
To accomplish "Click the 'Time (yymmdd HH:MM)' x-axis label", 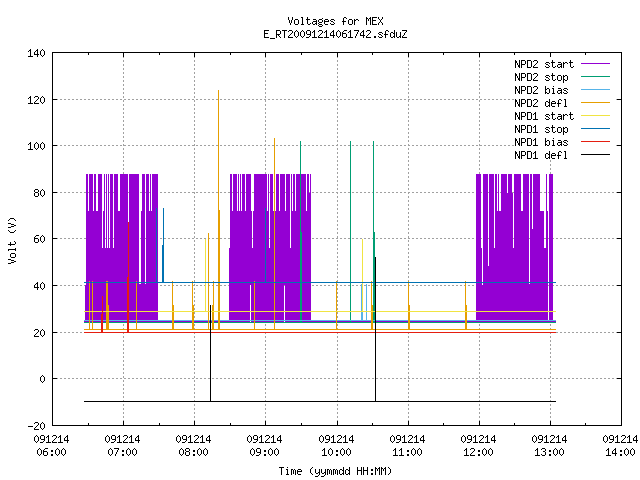I will (335, 471).
